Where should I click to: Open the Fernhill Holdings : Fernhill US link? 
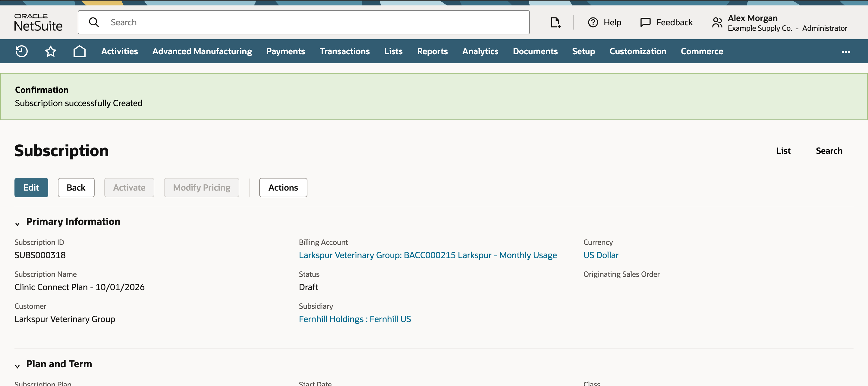pos(355,319)
